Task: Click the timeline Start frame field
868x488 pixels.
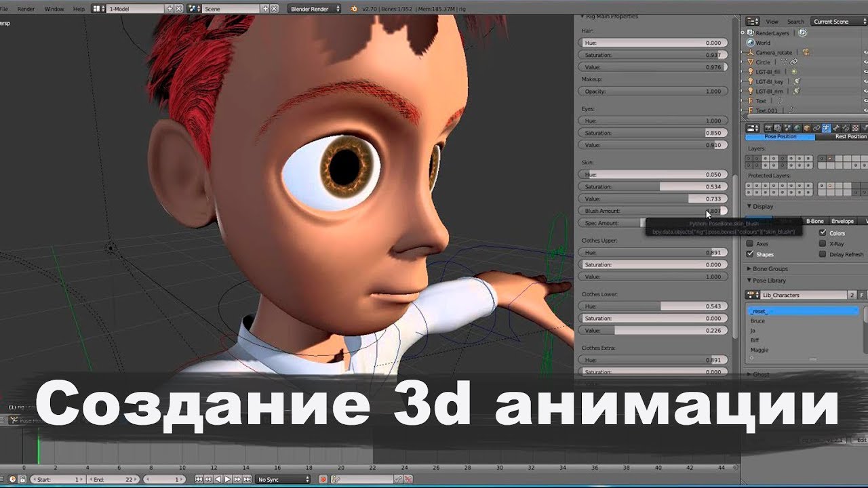Action: [58, 479]
